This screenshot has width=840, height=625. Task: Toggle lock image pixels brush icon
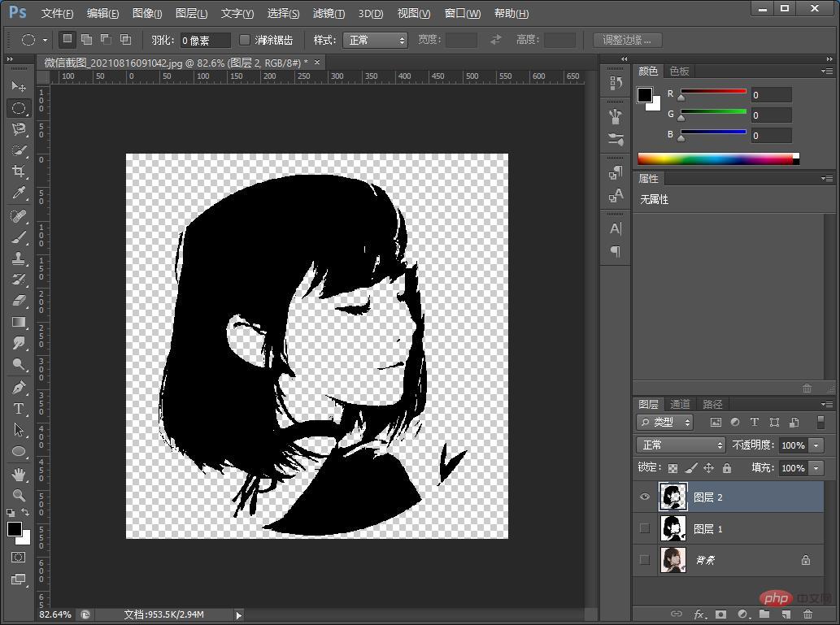(x=690, y=468)
